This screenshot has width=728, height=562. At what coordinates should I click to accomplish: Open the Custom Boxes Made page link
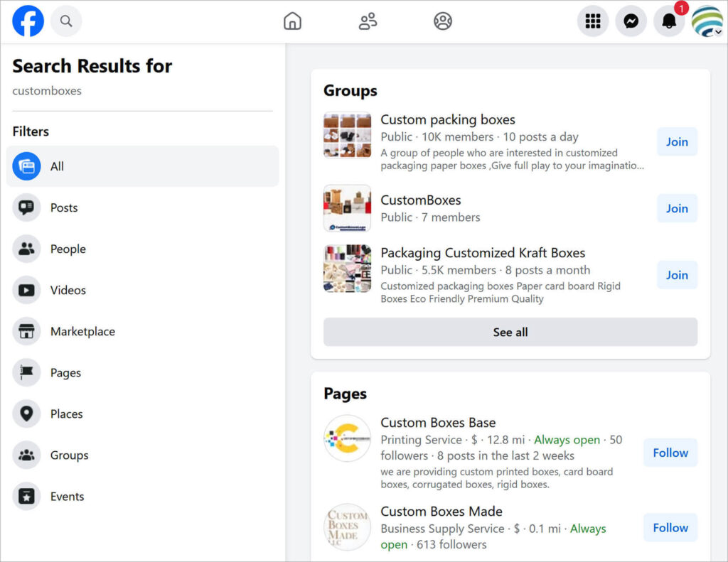[441, 512]
